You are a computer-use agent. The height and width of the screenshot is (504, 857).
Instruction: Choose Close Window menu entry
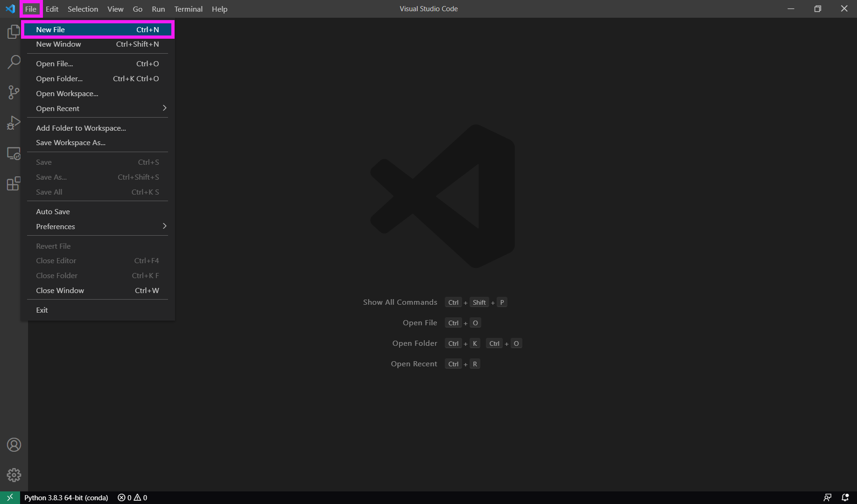pos(98,290)
